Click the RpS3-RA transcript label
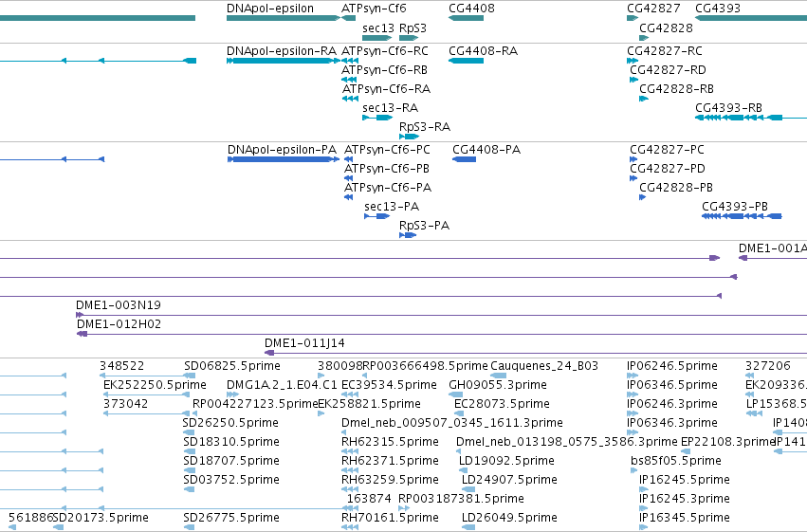The image size is (807, 532). point(425,127)
